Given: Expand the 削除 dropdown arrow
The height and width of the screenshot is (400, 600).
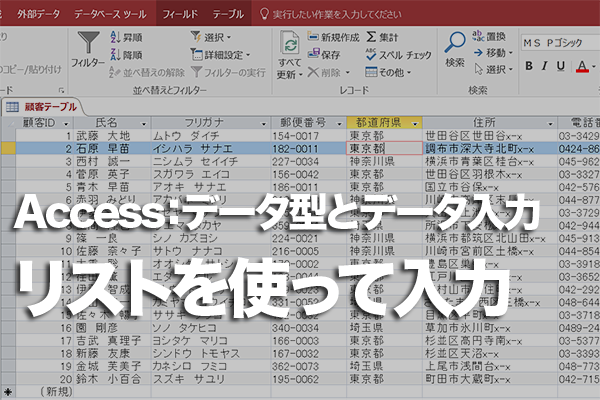Looking at the screenshot, I should [348, 72].
